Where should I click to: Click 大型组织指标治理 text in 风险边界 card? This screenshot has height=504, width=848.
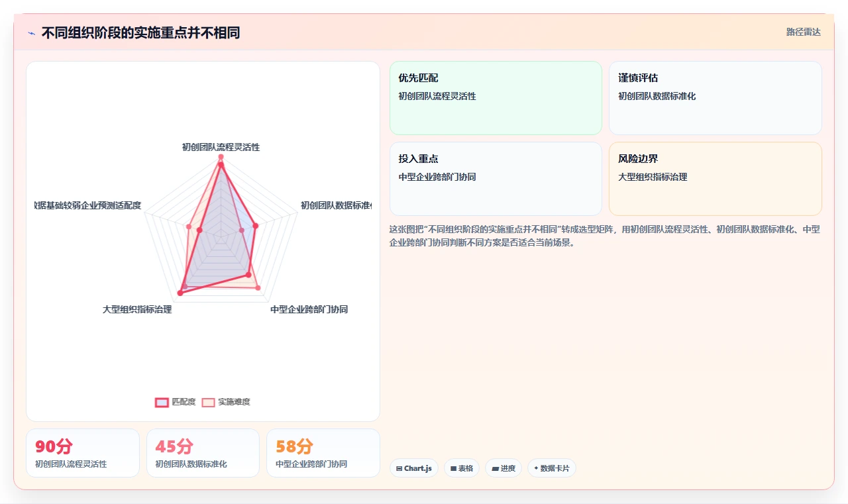[653, 177]
